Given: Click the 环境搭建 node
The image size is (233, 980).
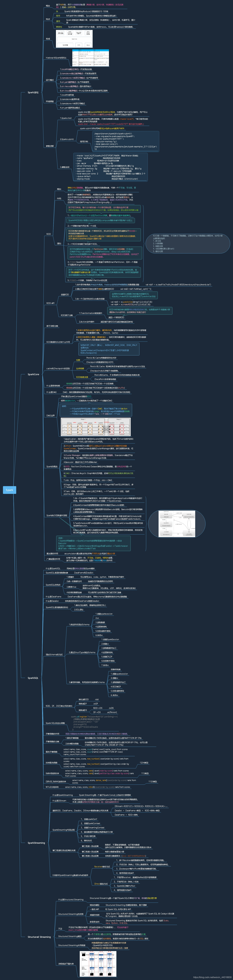Looking at the screenshot, I should (50, 102).
